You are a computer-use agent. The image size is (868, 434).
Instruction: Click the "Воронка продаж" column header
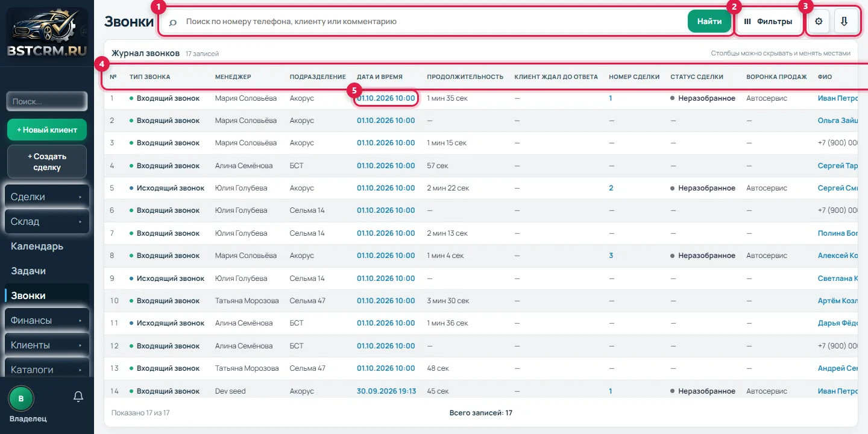click(776, 77)
